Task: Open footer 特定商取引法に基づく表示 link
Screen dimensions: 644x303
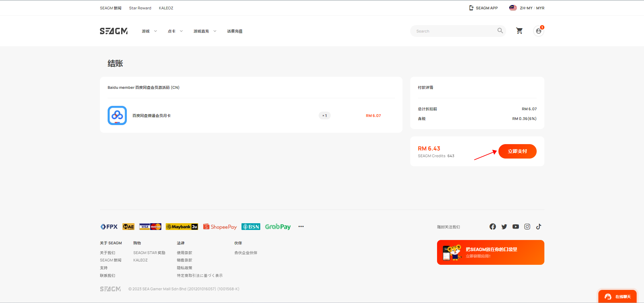Action: tap(200, 276)
